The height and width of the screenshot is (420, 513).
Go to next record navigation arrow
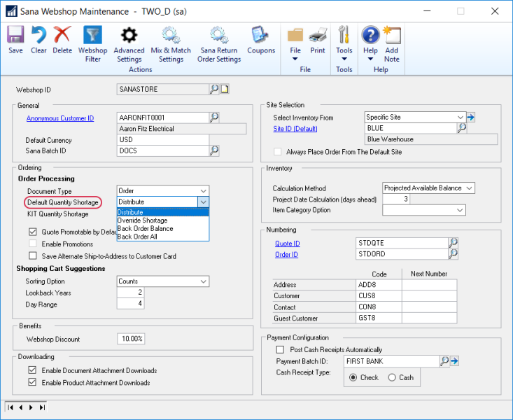(31, 407)
